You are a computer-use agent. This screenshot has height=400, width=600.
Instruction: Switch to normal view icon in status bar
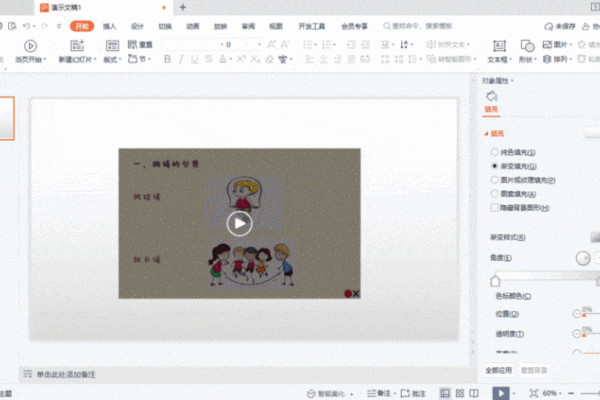(x=445, y=393)
